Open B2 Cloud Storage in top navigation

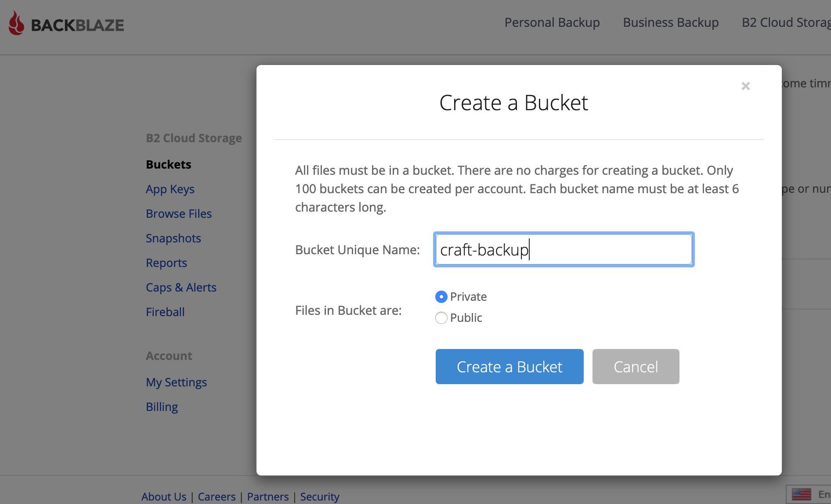[786, 22]
